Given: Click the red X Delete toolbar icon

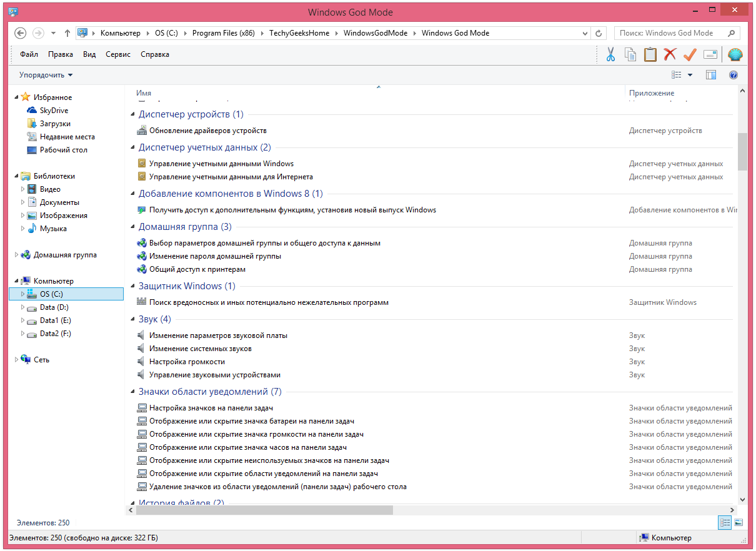Looking at the screenshot, I should (x=670, y=55).
